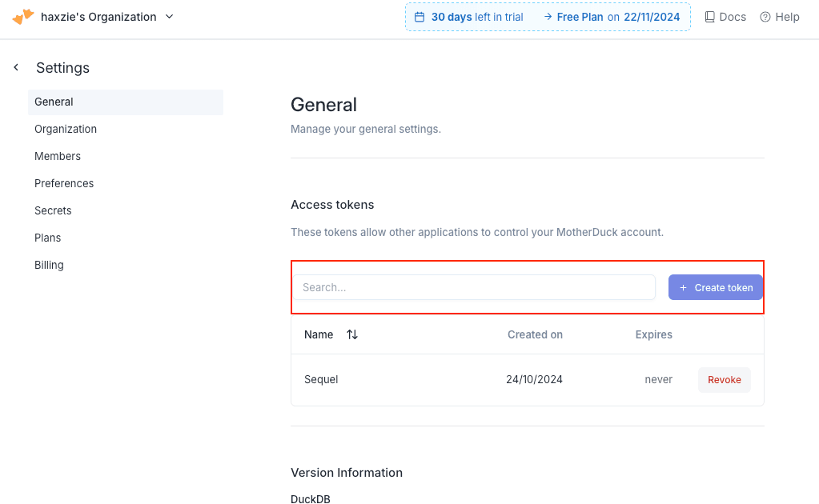The width and height of the screenshot is (819, 504).
Task: Select General in settings sidebar
Action: 126,102
